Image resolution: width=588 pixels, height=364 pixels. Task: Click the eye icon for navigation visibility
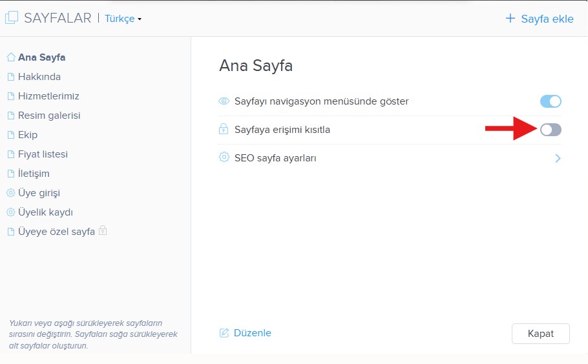pyautogui.click(x=224, y=101)
